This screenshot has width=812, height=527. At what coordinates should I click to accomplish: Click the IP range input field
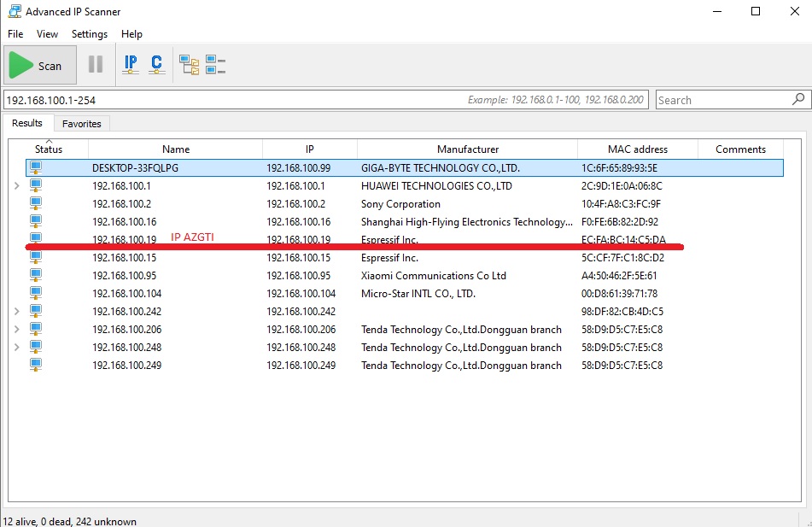click(x=231, y=100)
